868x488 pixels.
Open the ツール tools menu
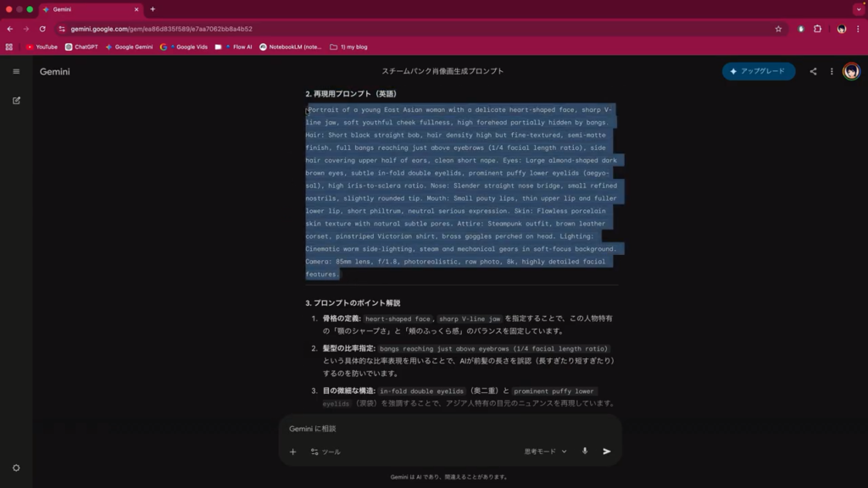[x=325, y=452]
